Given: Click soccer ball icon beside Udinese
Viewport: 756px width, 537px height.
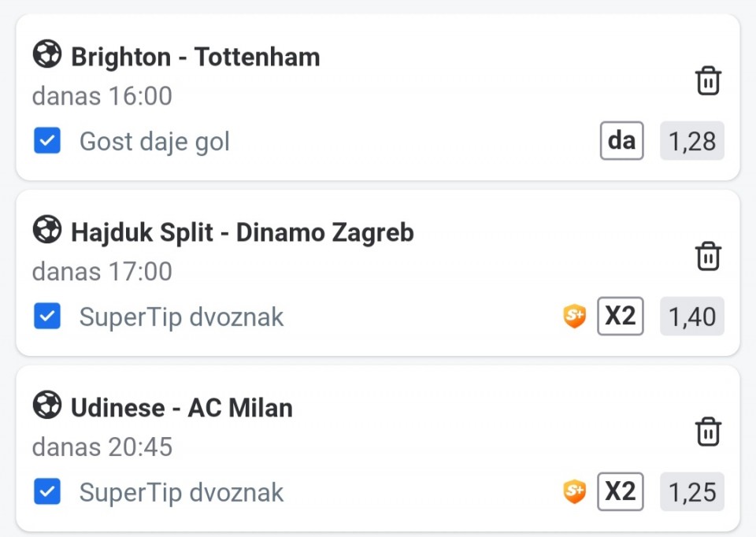Looking at the screenshot, I should 46,406.
